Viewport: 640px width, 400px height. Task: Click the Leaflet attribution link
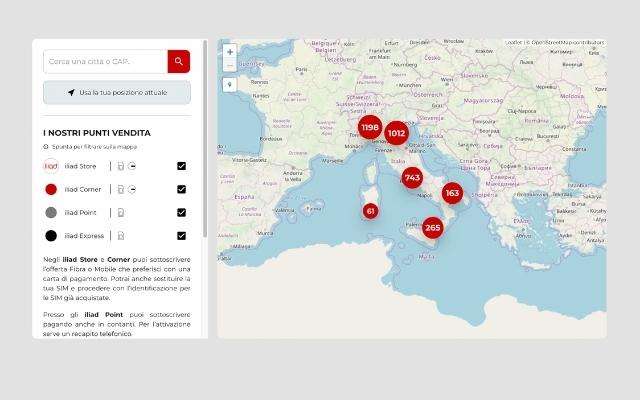tap(513, 42)
